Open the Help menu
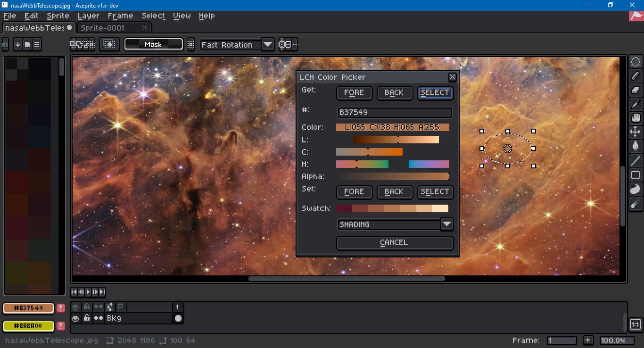The height and width of the screenshot is (348, 644). 206,16
